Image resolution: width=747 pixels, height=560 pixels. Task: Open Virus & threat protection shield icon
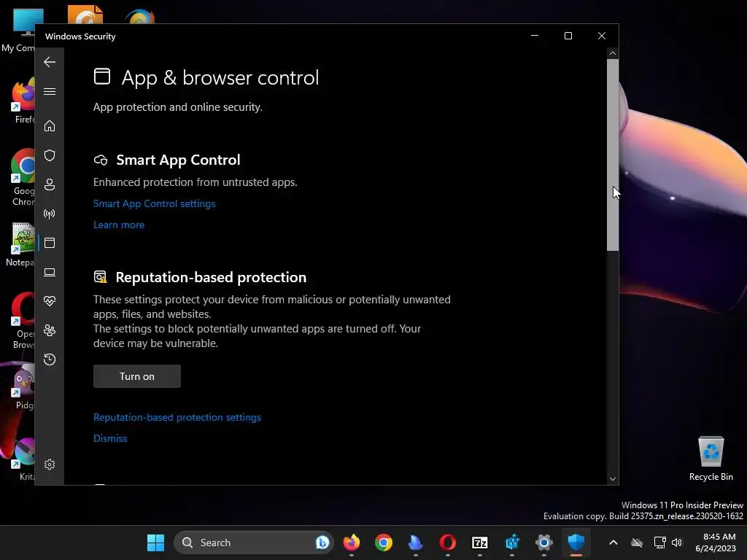pyautogui.click(x=50, y=155)
